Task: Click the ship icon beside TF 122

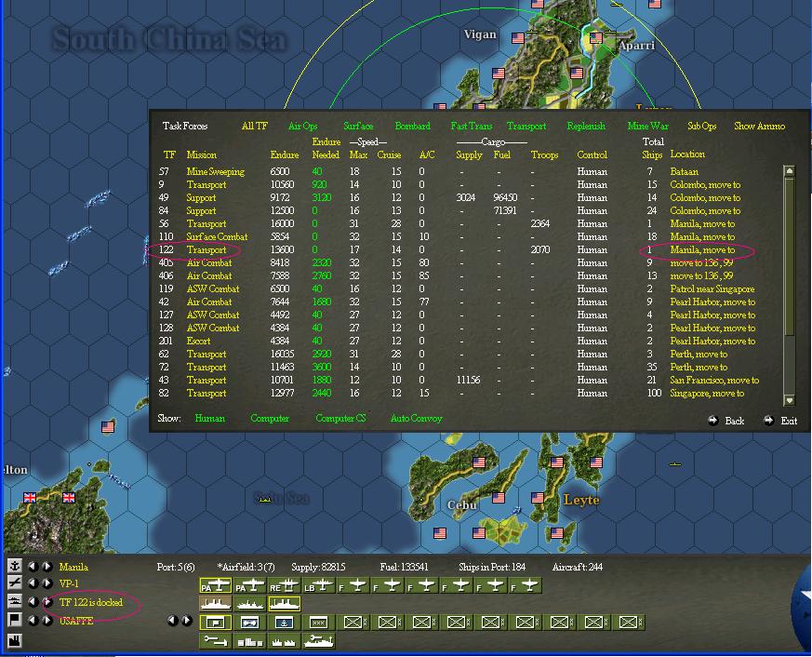Action: tap(15, 601)
